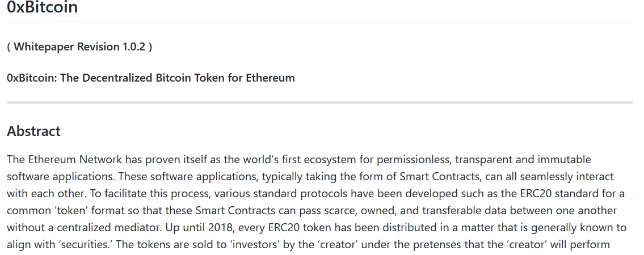Click the thick horizontal divider above Abstract
Screen dimensions: 644x255
pyautogui.click(x=319, y=102)
